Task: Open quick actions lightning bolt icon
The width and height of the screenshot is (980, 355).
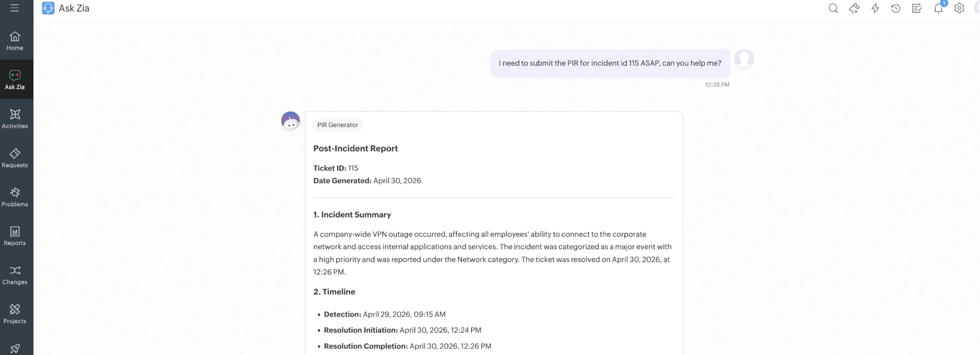Action: click(875, 8)
